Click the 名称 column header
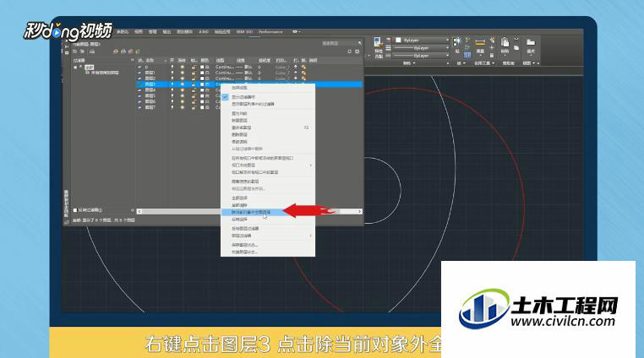 click(150, 60)
